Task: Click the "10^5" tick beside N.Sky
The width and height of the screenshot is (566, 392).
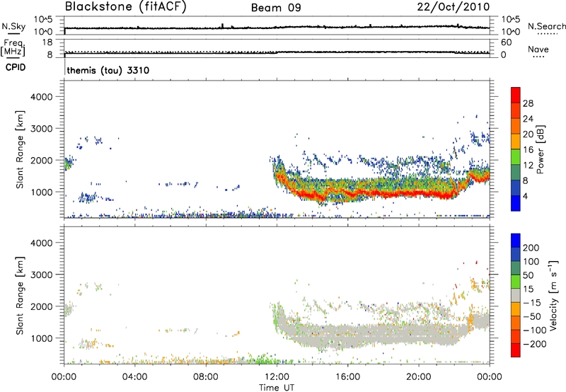Action: pyautogui.click(x=43, y=19)
